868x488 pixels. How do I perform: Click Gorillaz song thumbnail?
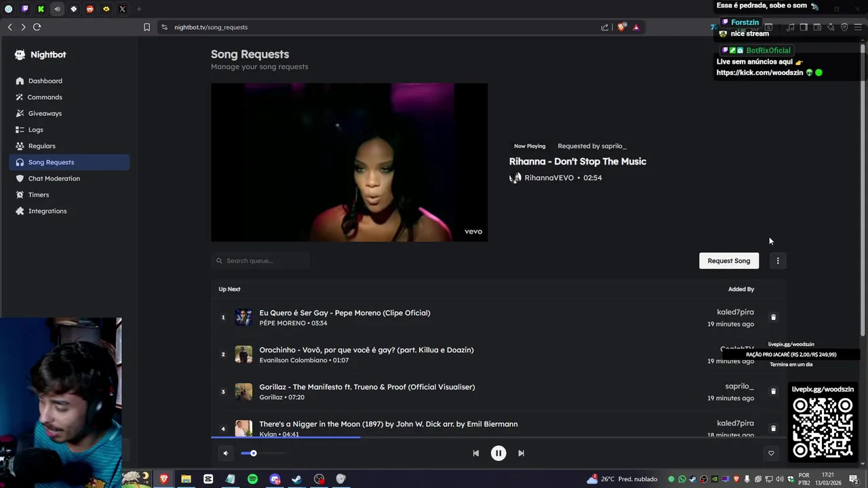coord(243,392)
